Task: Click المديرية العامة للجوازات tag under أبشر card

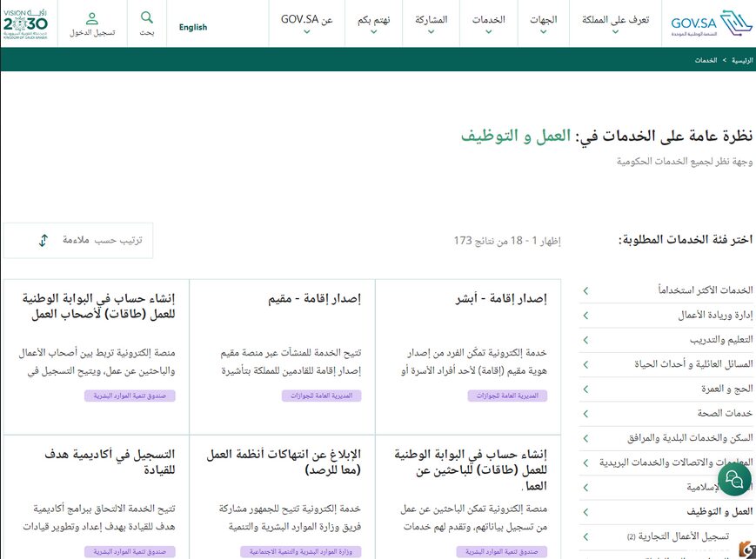Action: (507, 396)
